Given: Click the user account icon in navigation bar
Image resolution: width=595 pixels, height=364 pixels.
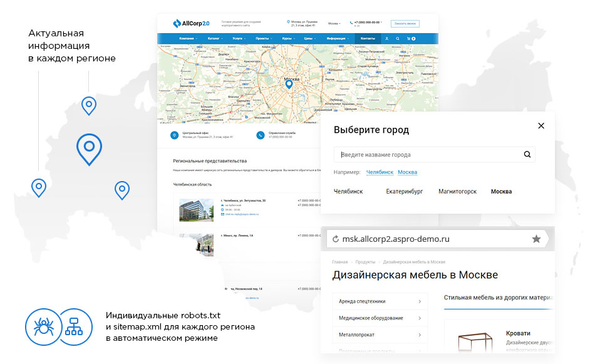Looking at the screenshot, I should tap(387, 38).
